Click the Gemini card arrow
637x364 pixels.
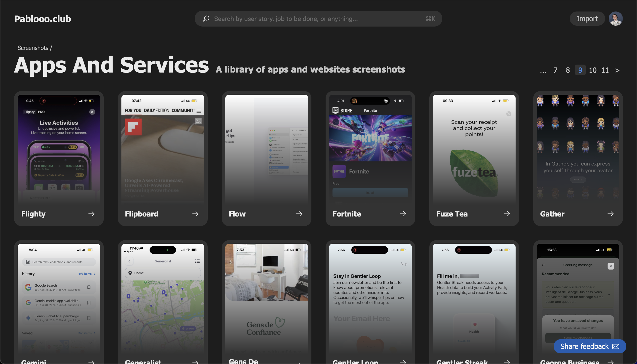(92, 362)
